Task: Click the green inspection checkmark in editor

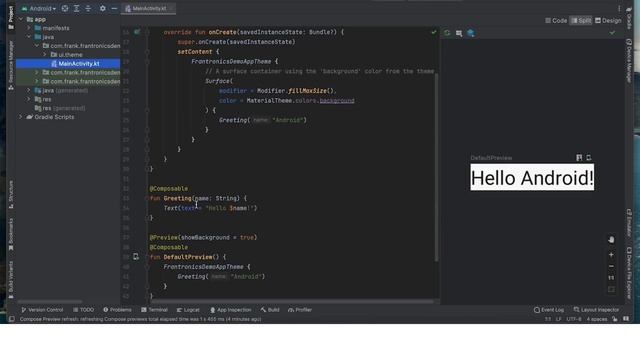Action: (433, 32)
